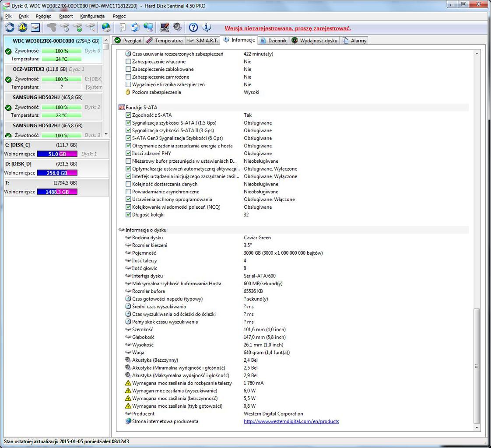Viewport: 491px width, 448px height.
Task: Switch to the Dziennik tab
Action: click(274, 41)
